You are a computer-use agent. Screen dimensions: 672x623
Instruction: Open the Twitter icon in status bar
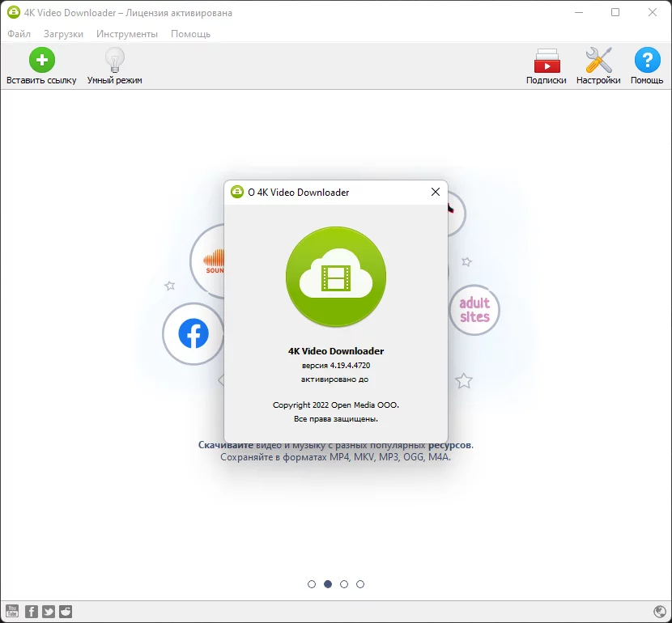(49, 611)
